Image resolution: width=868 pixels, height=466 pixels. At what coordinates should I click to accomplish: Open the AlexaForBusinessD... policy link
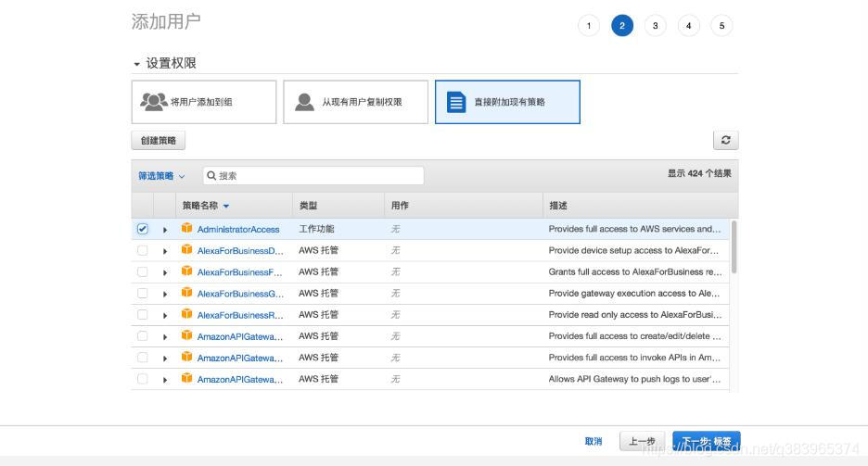[x=240, y=250]
